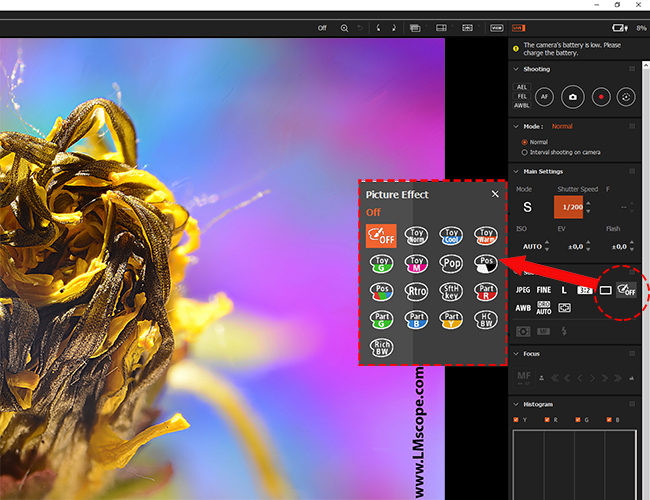650x500 pixels.
Task: Close the Picture Effect popup
Action: pyautogui.click(x=495, y=194)
